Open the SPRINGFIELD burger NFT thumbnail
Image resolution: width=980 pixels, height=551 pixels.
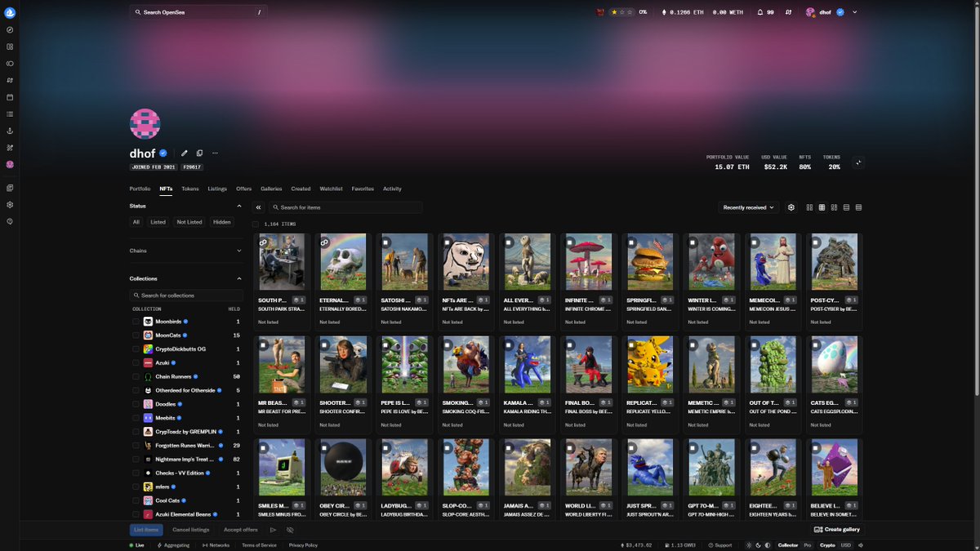tap(648, 262)
